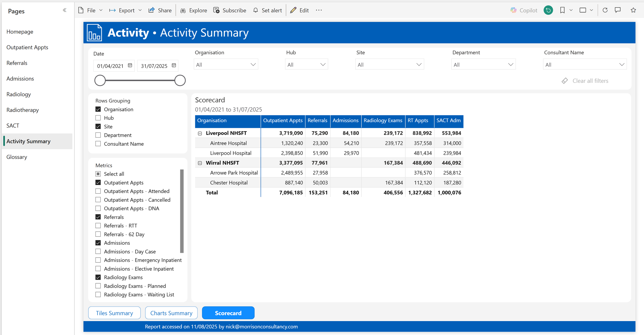Toggle the Select all metrics checkbox

[x=98, y=174]
